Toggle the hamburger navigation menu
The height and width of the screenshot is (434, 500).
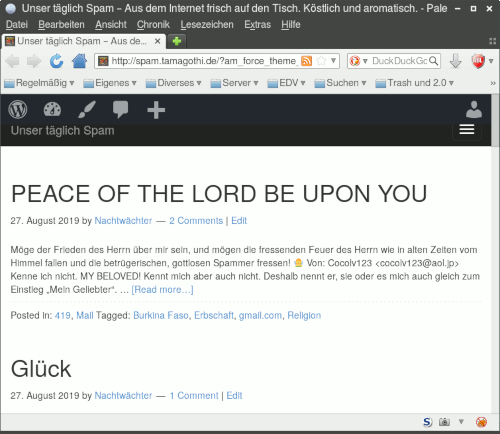(x=467, y=130)
